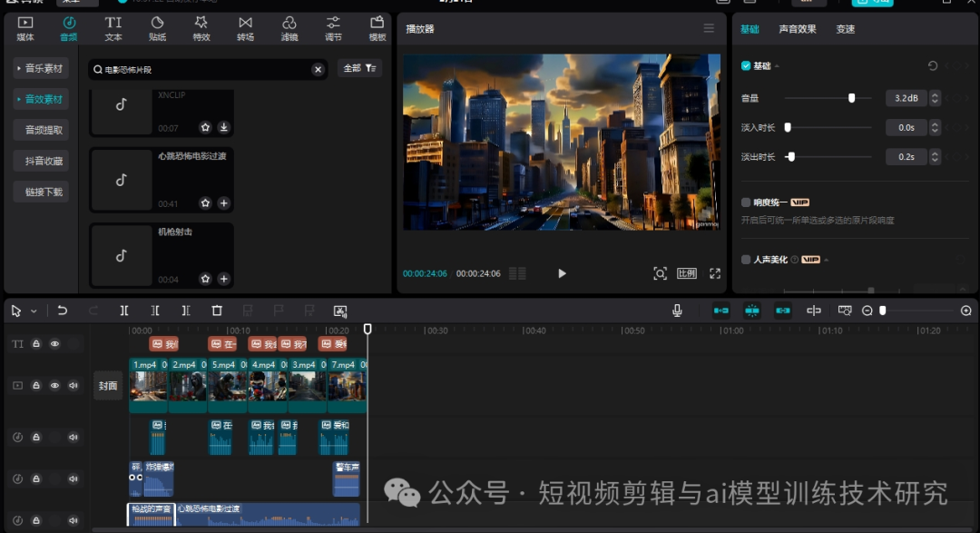
Task: Switch to the 声音效果 tab
Action: click(x=797, y=29)
